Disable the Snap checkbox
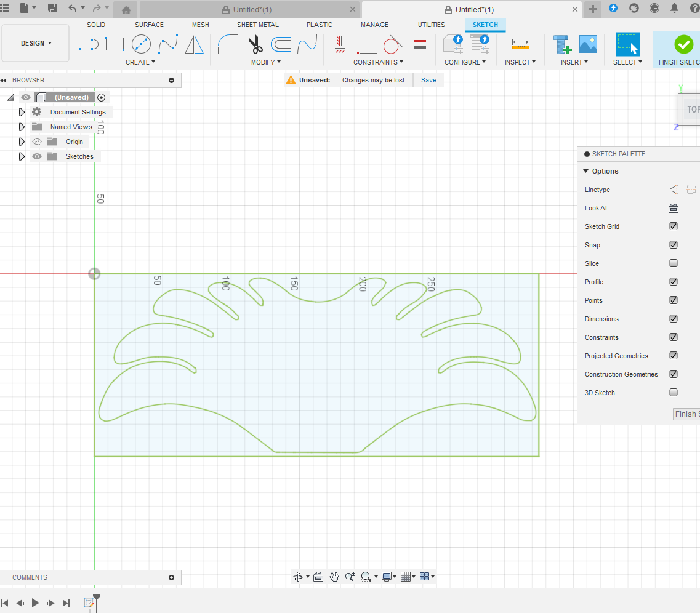The height and width of the screenshot is (613, 700). tap(673, 245)
